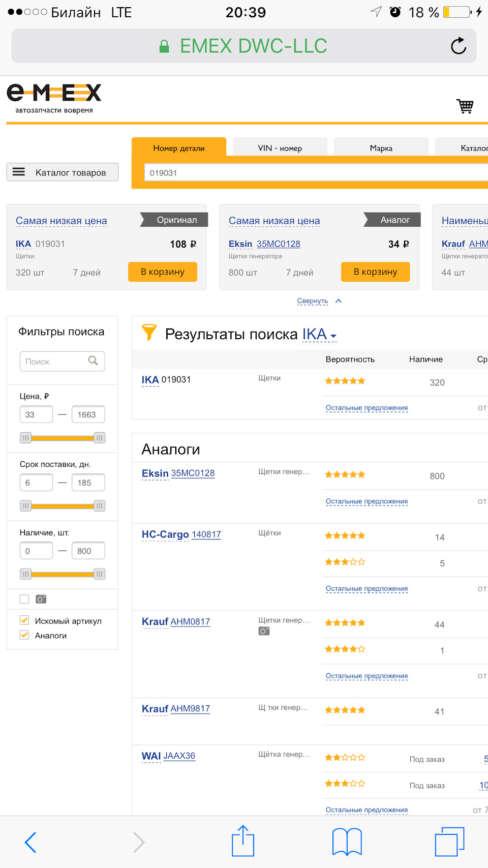Tap the Safari share icon
The height and width of the screenshot is (868, 488).
tap(243, 841)
